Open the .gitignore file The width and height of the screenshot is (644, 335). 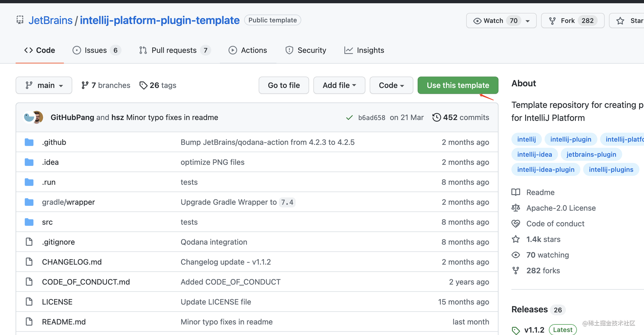pyautogui.click(x=58, y=242)
